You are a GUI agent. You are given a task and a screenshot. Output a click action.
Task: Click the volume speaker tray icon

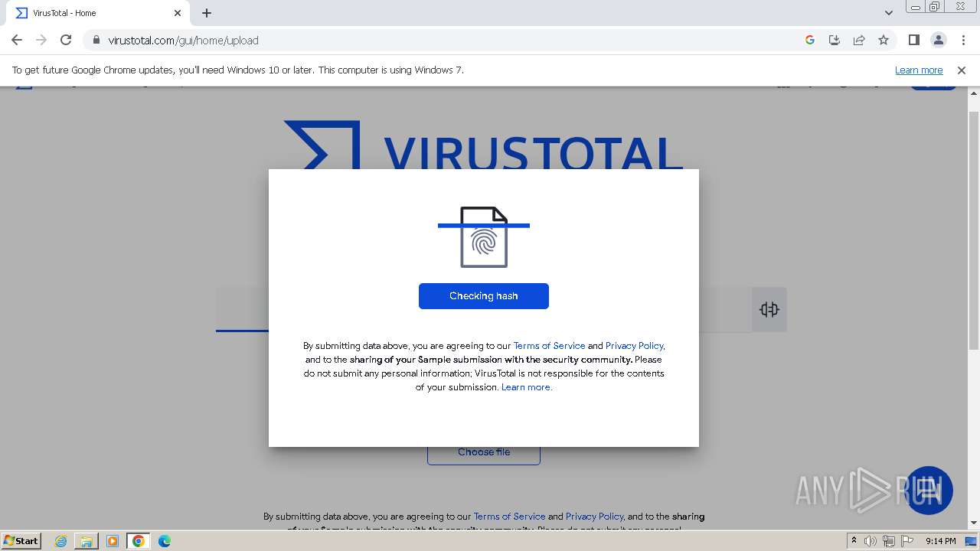[871, 541]
